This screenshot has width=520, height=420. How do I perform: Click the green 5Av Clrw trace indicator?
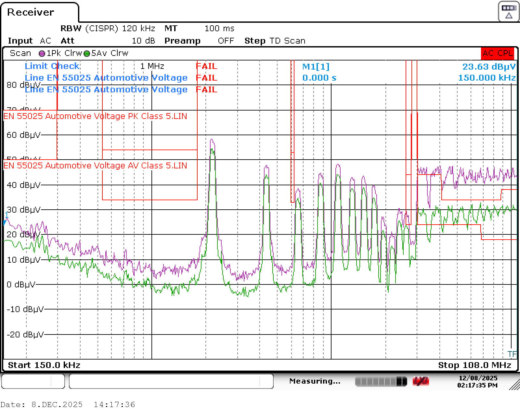click(x=87, y=54)
